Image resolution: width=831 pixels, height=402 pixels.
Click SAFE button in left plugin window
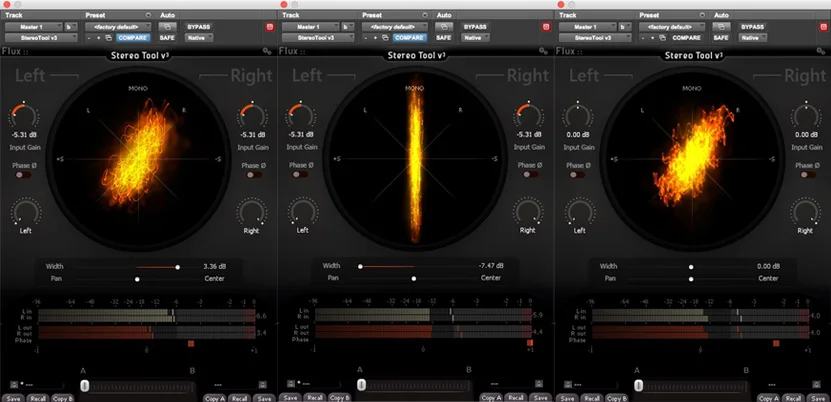tap(167, 38)
